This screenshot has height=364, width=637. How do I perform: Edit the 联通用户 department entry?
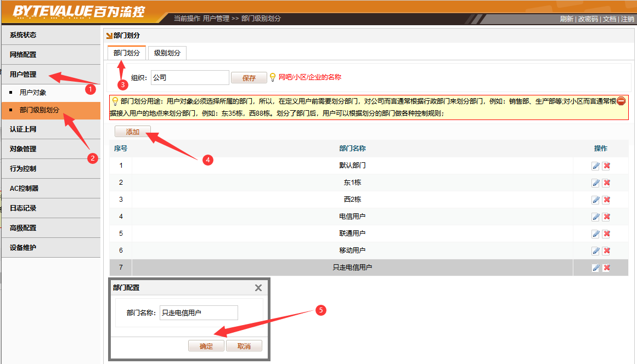point(596,234)
